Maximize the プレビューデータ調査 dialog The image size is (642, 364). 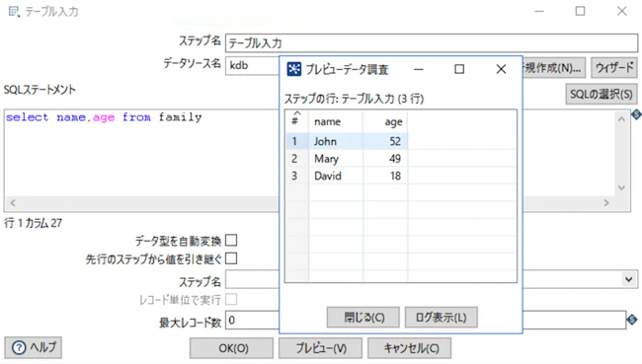[459, 69]
